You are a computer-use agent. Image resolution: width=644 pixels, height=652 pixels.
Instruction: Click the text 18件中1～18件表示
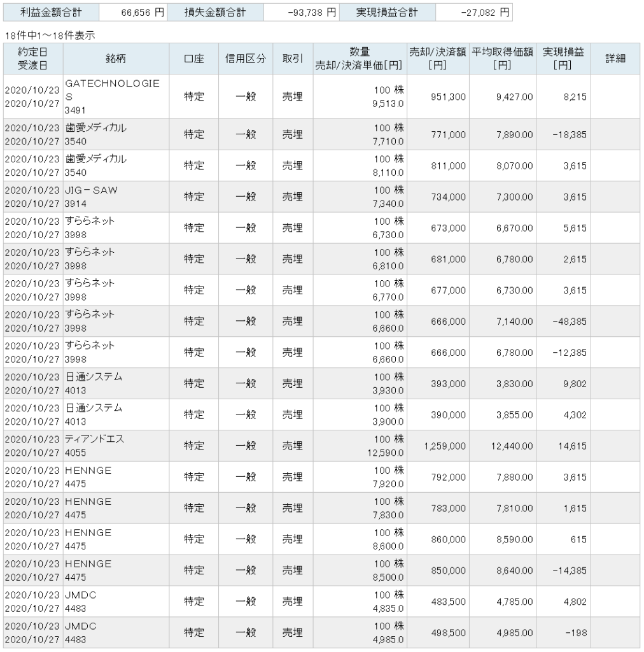coord(50,36)
